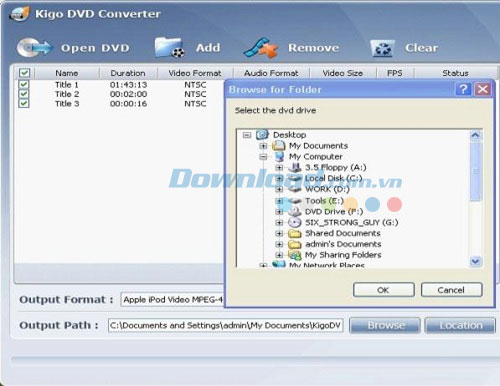Click the Kigo DVD Converter logo icon

[x=19, y=14]
